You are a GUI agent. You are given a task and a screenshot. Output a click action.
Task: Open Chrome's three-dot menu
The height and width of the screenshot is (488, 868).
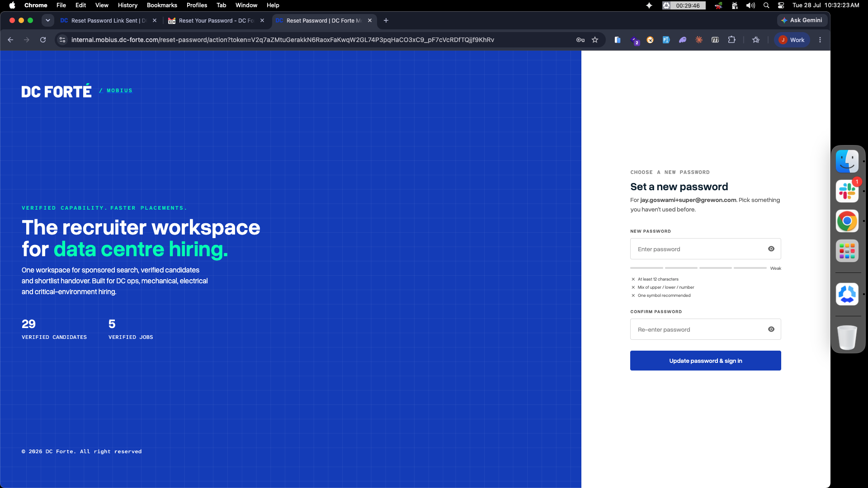tap(820, 40)
